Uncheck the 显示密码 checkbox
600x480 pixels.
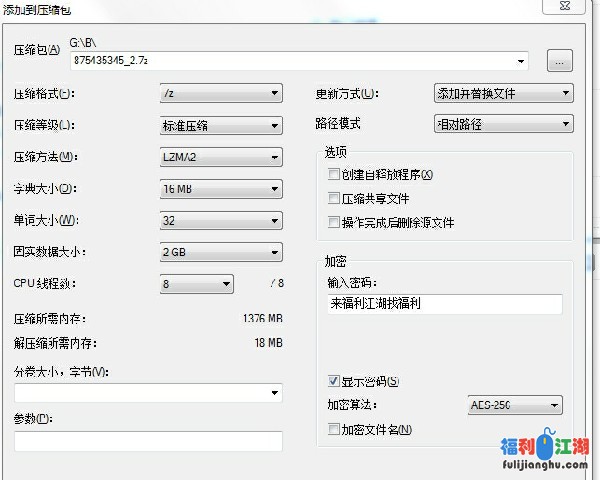tap(334, 381)
